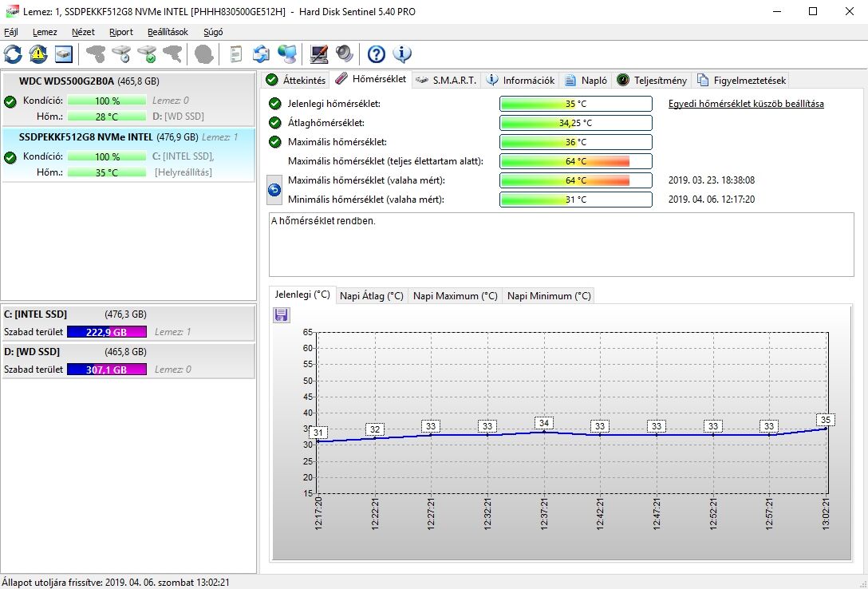Click the blue reset temperature arrow button
Image resolution: width=868 pixels, height=589 pixels.
[274, 190]
